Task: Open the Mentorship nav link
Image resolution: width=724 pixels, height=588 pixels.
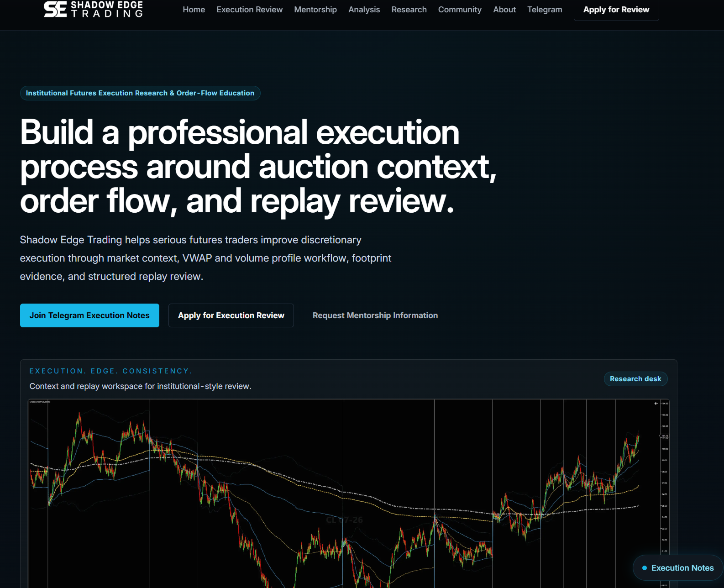Action: coord(315,10)
